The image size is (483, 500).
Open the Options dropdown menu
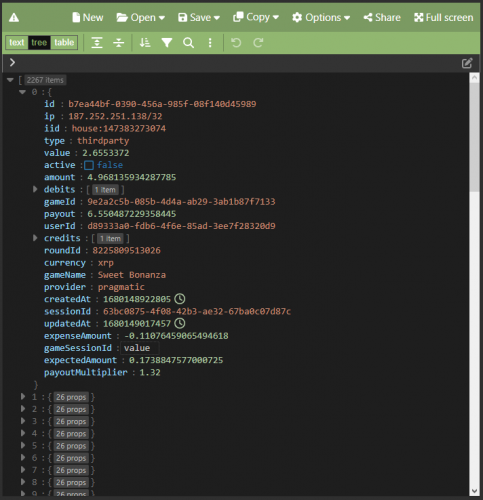click(321, 17)
